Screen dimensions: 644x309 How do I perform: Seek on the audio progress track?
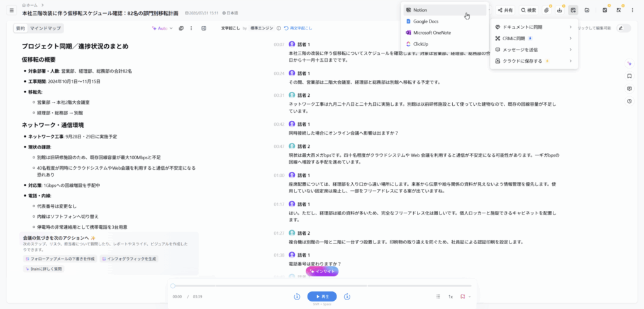click(322, 286)
